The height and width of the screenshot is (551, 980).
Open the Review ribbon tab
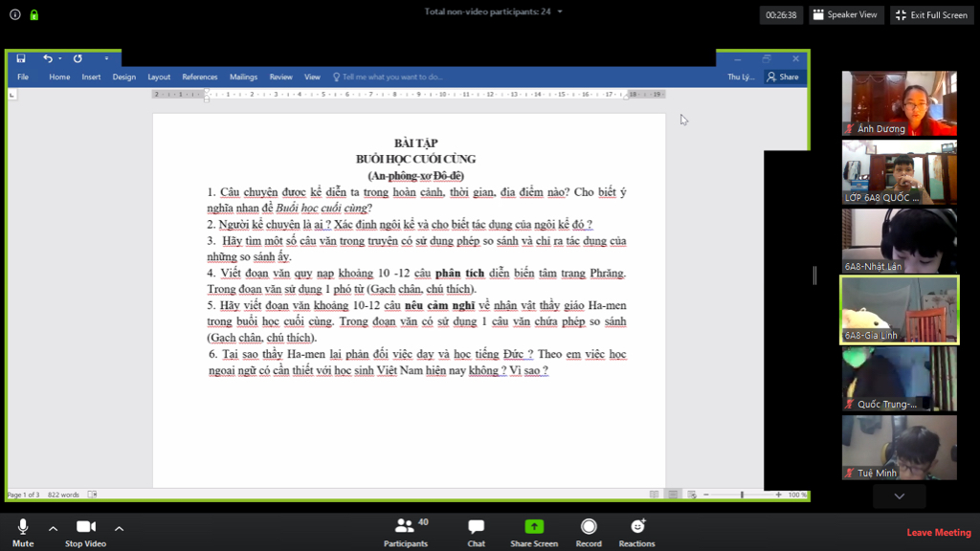click(281, 77)
